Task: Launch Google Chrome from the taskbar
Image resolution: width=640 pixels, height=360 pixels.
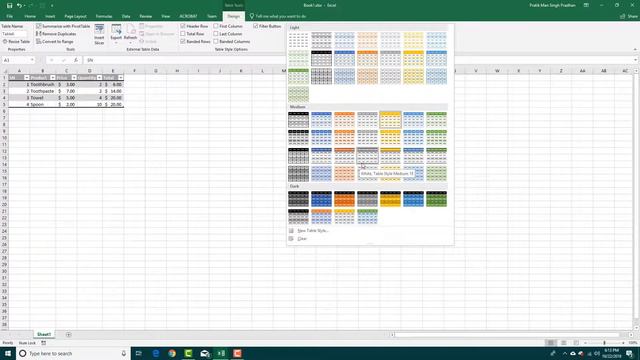Action: click(172, 353)
